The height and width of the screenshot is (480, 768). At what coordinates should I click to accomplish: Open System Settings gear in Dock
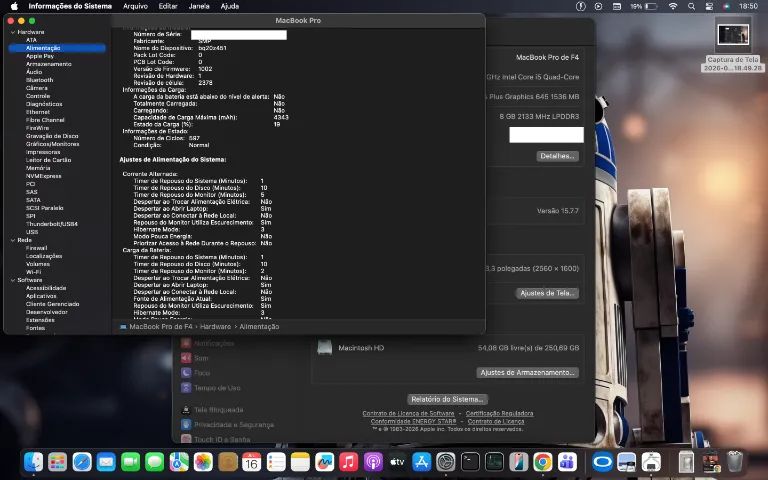coord(445,462)
